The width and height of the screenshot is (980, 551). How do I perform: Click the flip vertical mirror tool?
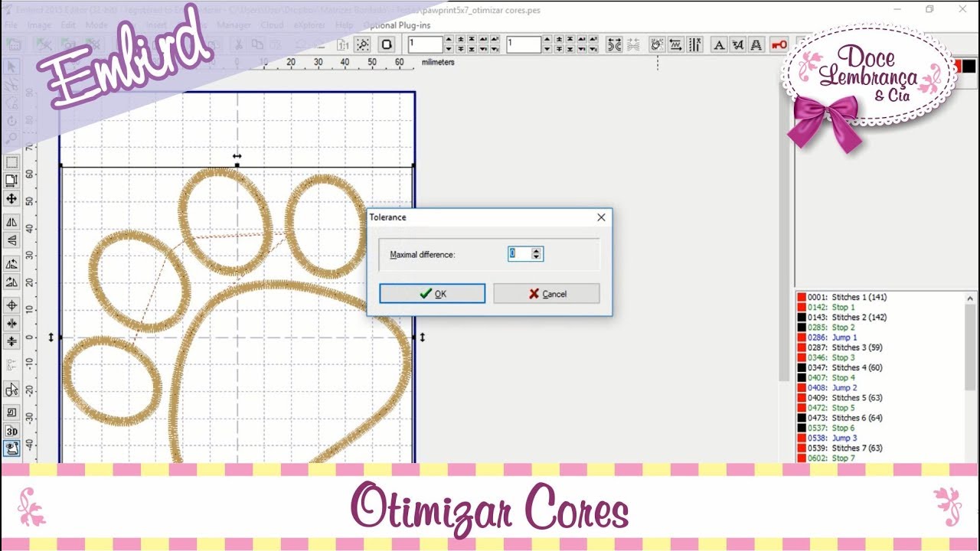tap(11, 240)
